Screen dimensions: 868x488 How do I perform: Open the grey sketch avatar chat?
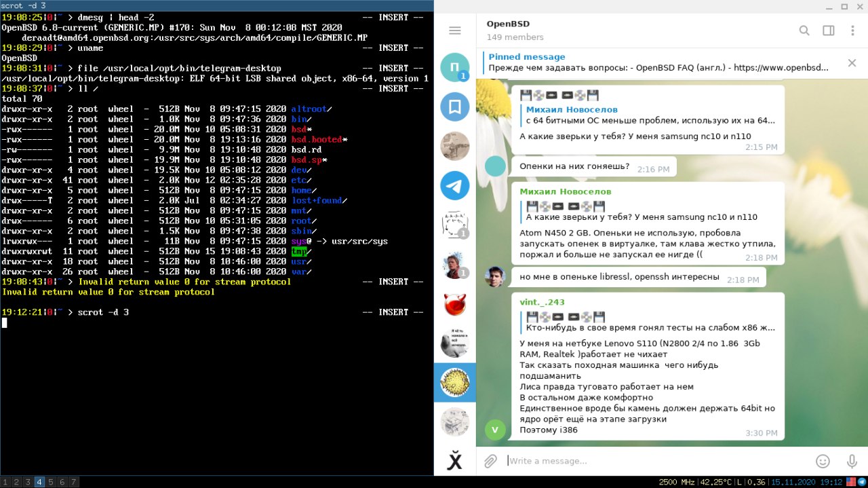pos(455,421)
